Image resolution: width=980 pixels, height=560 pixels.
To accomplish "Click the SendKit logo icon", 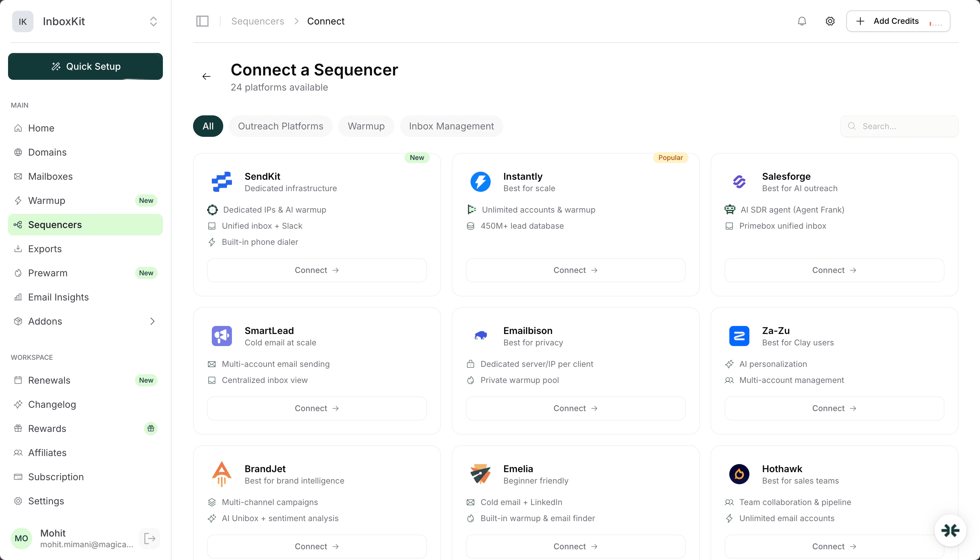I will (x=222, y=181).
